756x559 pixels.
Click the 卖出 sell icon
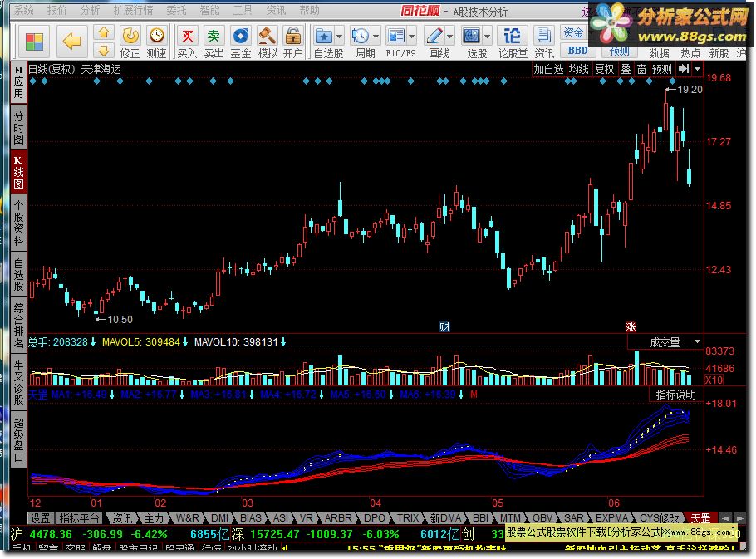pos(214,42)
